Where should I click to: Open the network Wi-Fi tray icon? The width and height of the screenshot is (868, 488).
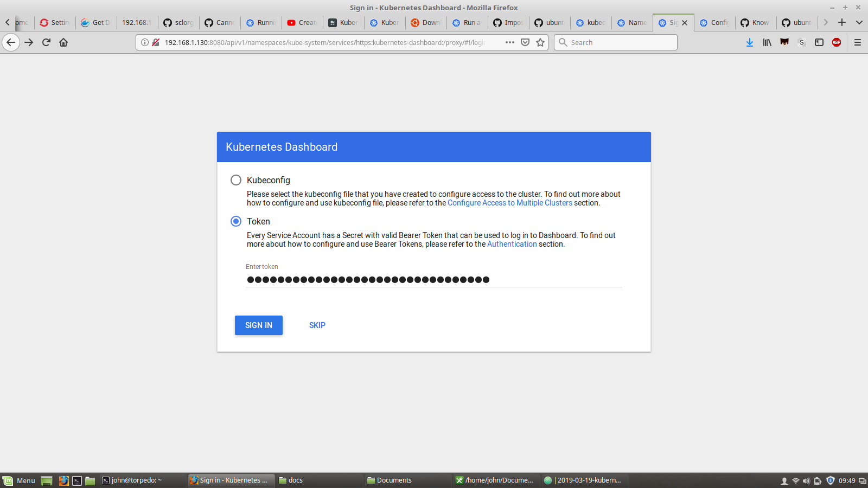click(x=795, y=481)
